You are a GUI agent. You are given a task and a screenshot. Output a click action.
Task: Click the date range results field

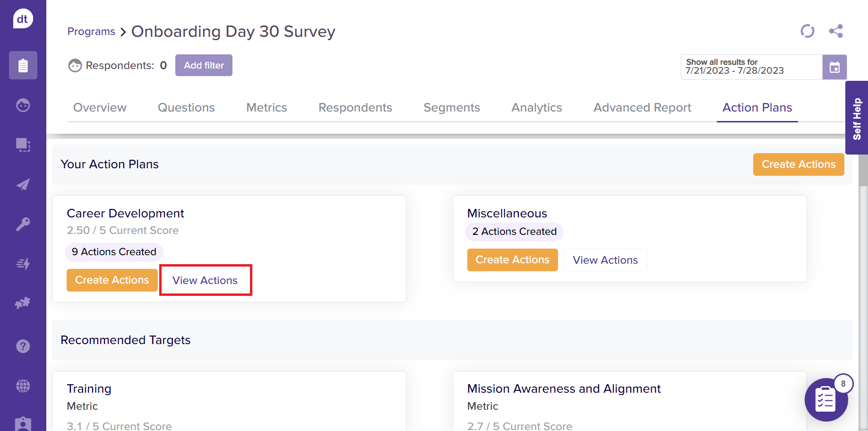click(x=751, y=67)
